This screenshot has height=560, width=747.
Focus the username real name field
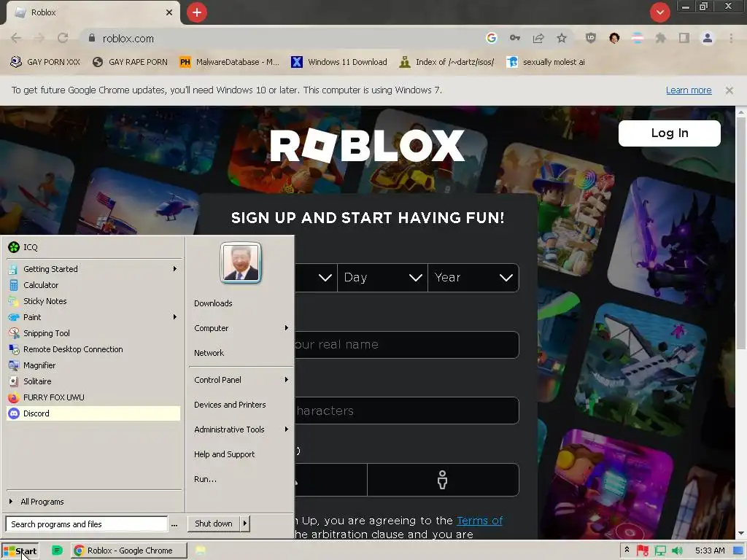(407, 345)
